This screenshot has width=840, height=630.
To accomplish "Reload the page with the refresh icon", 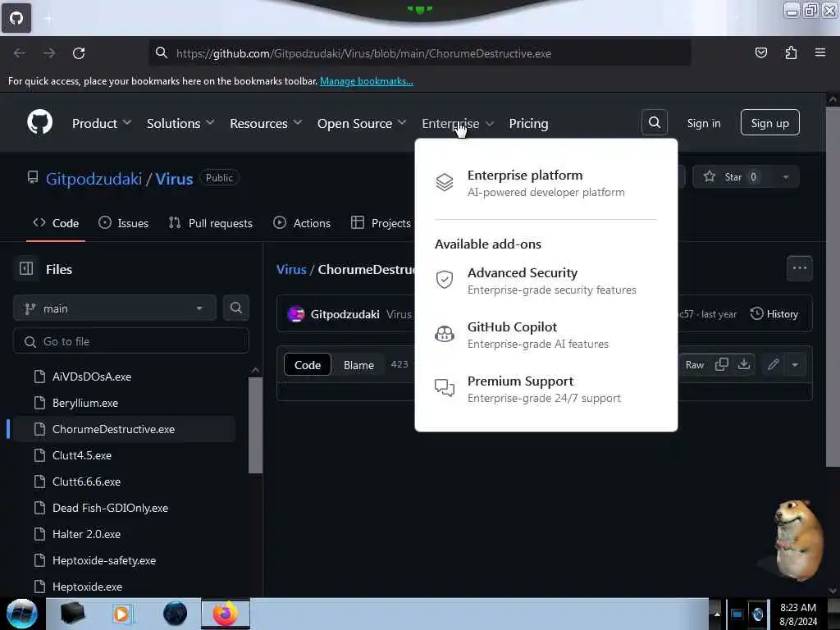I will tap(79, 53).
